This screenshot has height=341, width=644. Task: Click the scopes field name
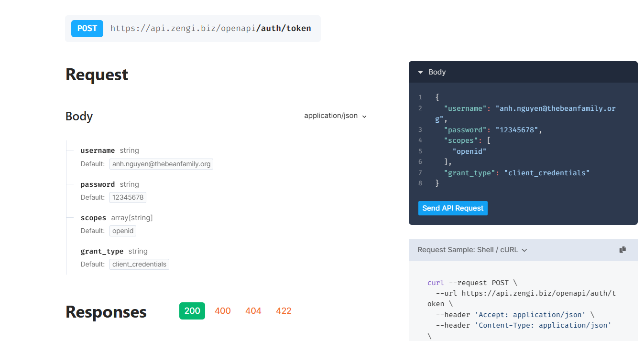(93, 218)
